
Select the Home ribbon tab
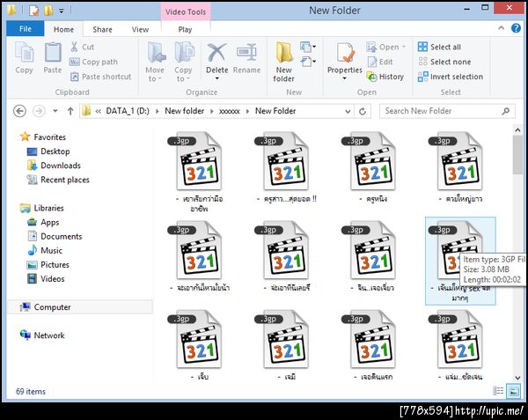pos(63,30)
